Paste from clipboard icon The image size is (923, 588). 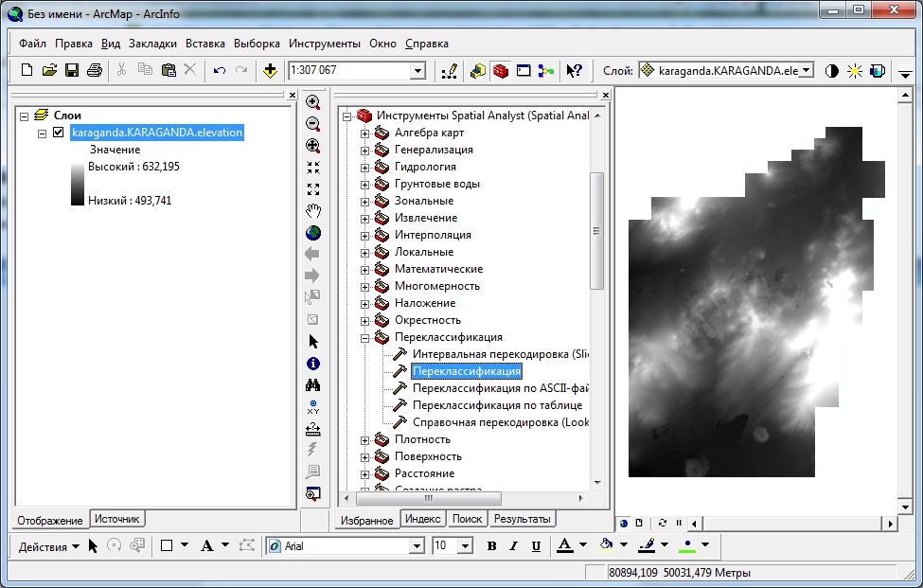point(169,70)
